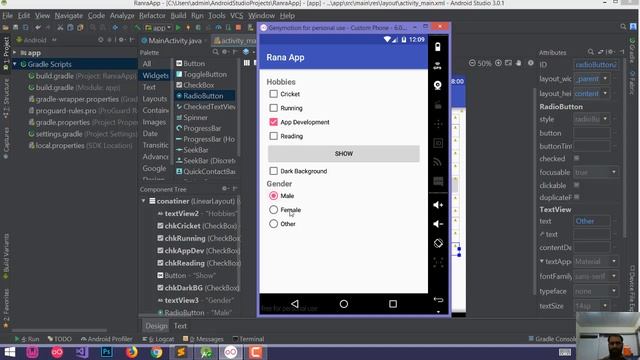Image resolution: width=640 pixels, height=360 pixels.
Task: Click the text attribute field showing Other
Action: click(x=592, y=221)
